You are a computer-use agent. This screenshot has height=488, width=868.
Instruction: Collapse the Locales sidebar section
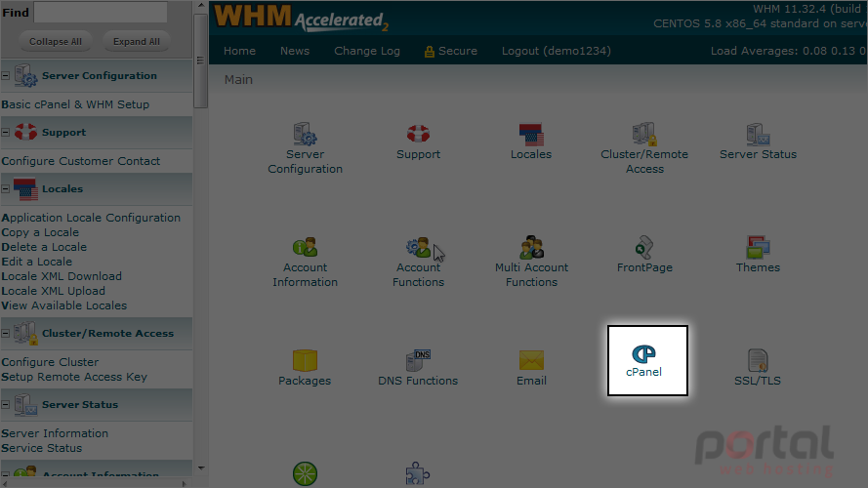(6, 188)
